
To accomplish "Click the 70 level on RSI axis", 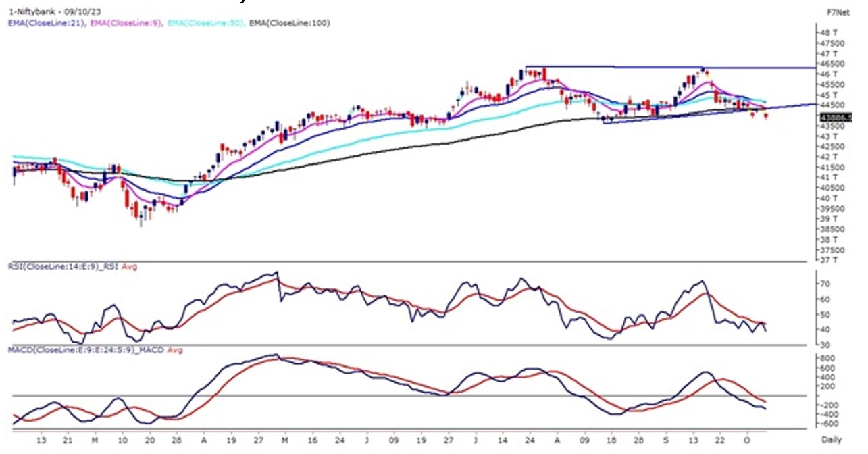I will coord(825,284).
